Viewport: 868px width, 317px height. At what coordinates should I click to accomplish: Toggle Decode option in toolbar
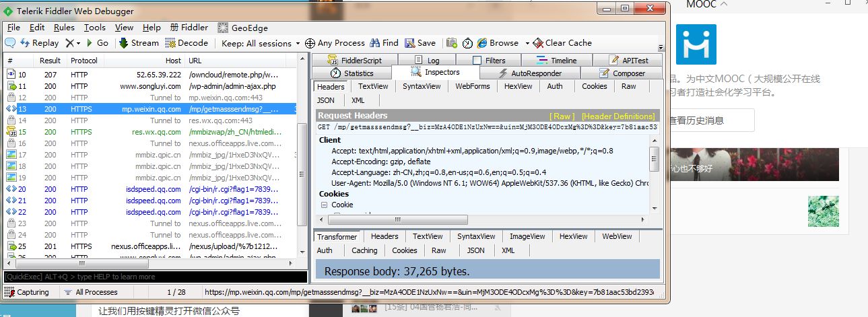[x=187, y=43]
